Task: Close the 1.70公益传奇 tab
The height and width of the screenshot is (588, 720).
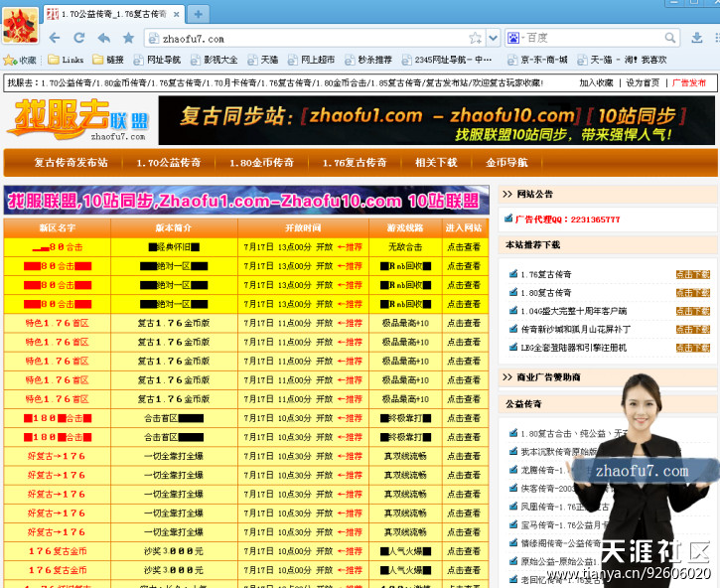Action: 177,14
